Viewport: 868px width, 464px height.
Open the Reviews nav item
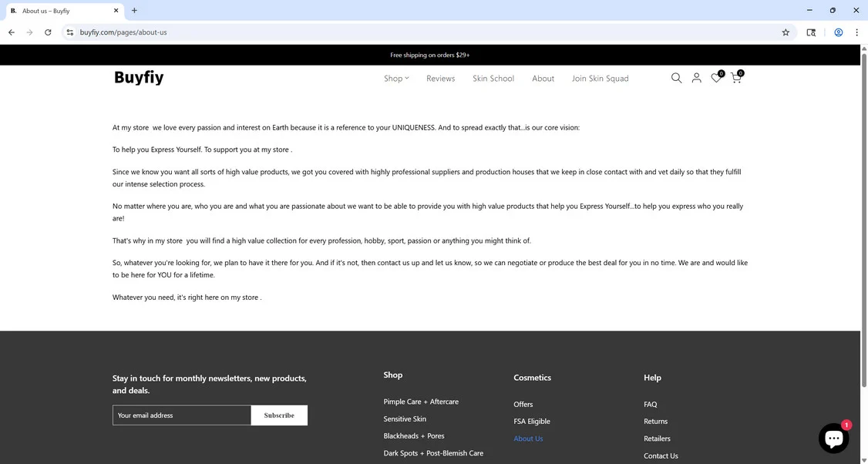(x=440, y=78)
